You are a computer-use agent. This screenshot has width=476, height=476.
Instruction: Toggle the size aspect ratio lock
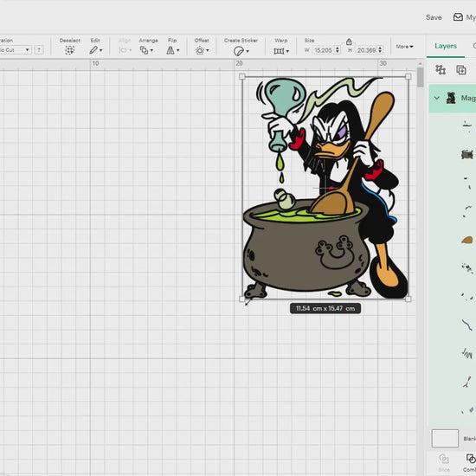[349, 42]
